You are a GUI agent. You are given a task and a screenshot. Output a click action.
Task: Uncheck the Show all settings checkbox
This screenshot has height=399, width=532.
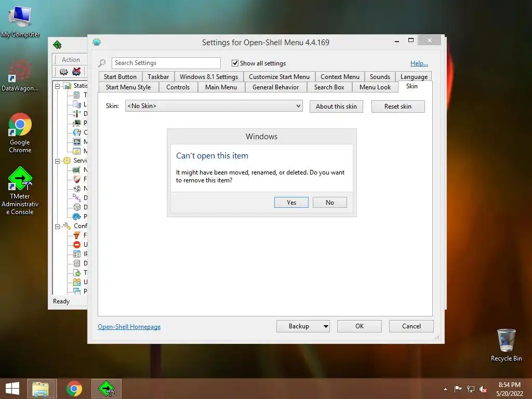235,63
